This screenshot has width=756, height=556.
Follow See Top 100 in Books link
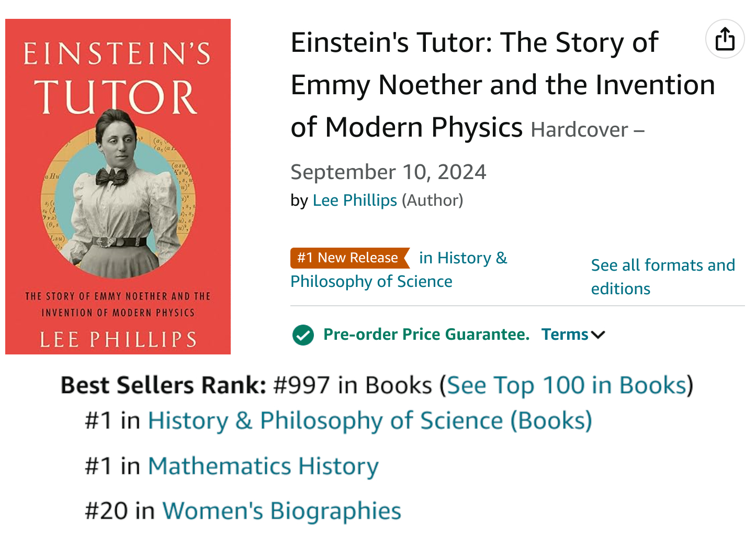pos(567,385)
